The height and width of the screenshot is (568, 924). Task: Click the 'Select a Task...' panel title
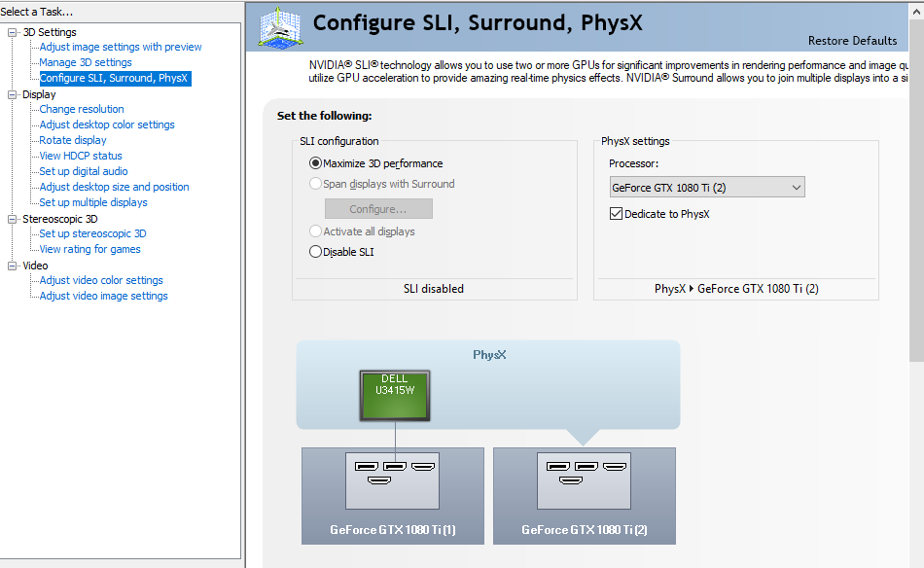click(37, 12)
